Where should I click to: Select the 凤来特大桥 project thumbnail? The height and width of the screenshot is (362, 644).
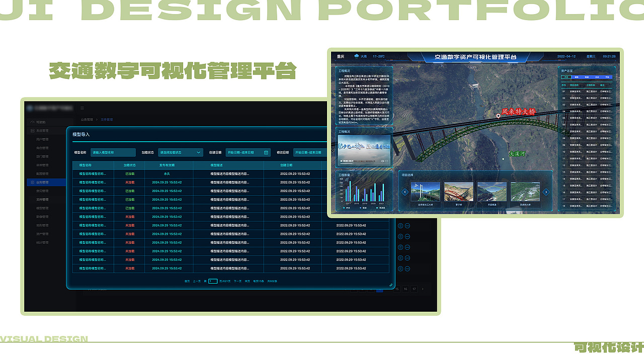pyautogui.click(x=525, y=192)
